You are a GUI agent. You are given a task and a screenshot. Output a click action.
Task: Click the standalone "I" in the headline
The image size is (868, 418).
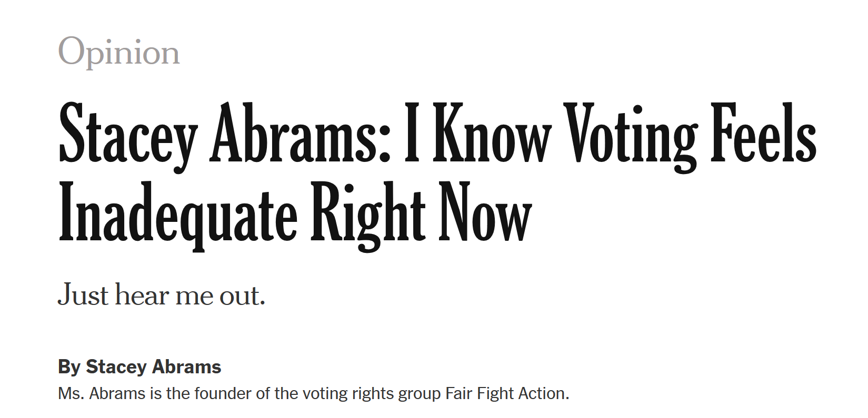click(412, 132)
